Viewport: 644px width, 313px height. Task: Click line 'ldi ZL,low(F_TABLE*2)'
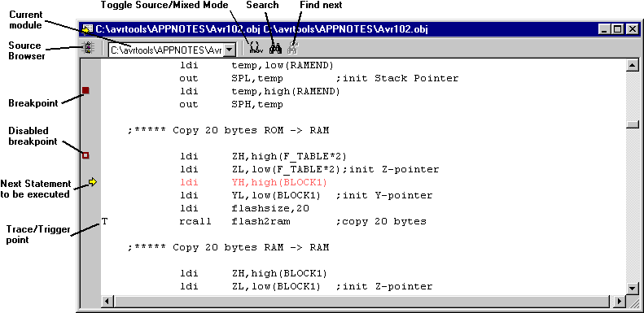[x=260, y=169]
